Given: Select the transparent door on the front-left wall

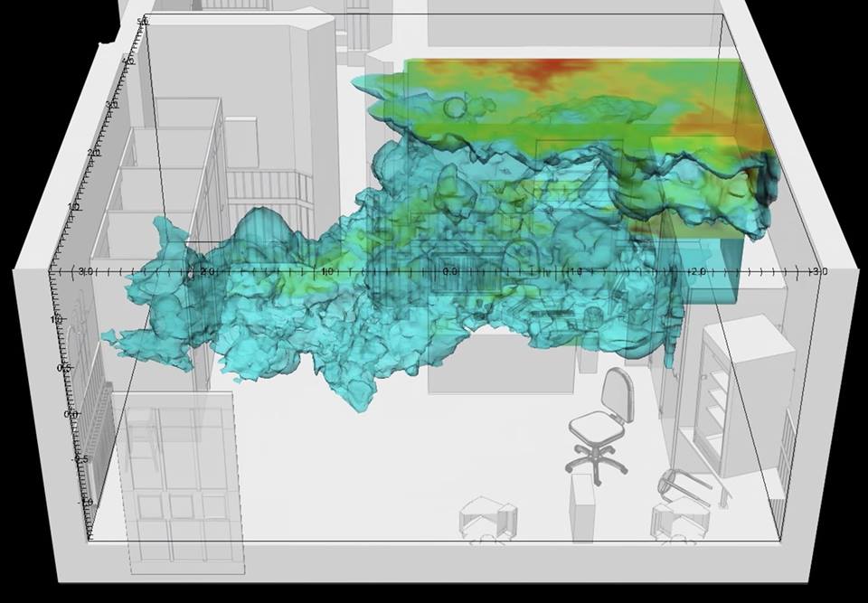Looking at the screenshot, I should pos(181,488).
